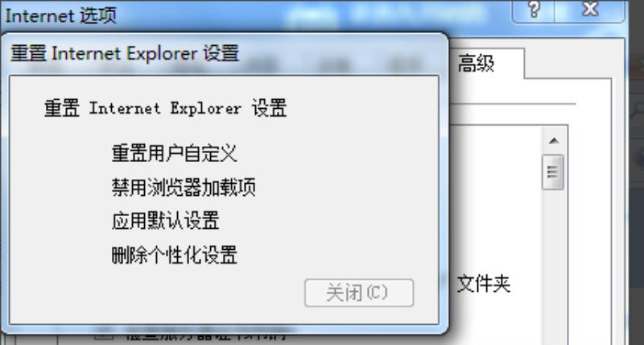Select the 重置用户自定义 progress item
Viewport: 644px width, 345px height.
coord(174,153)
